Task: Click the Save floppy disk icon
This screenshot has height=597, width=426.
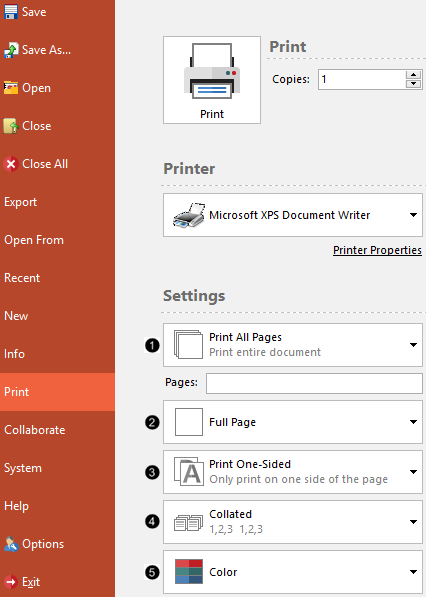Action: (11, 11)
